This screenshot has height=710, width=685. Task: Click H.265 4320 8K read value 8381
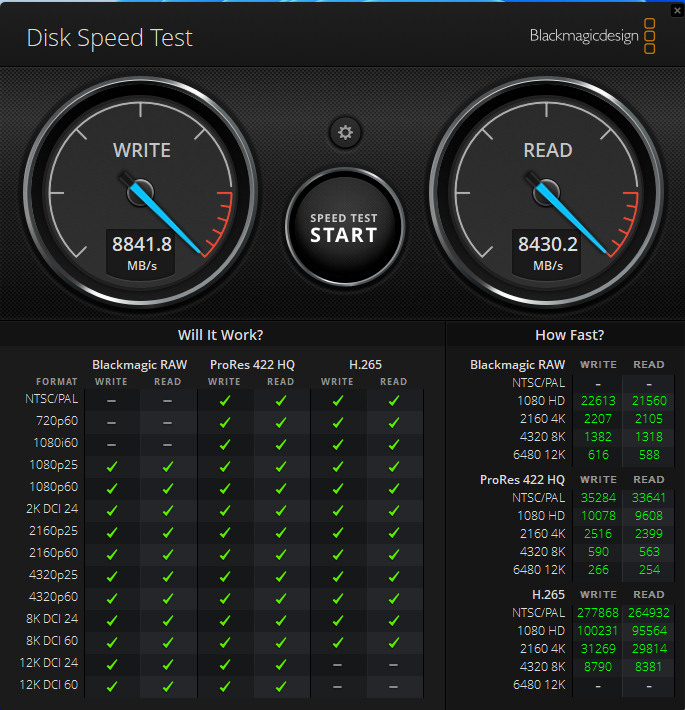(x=649, y=667)
